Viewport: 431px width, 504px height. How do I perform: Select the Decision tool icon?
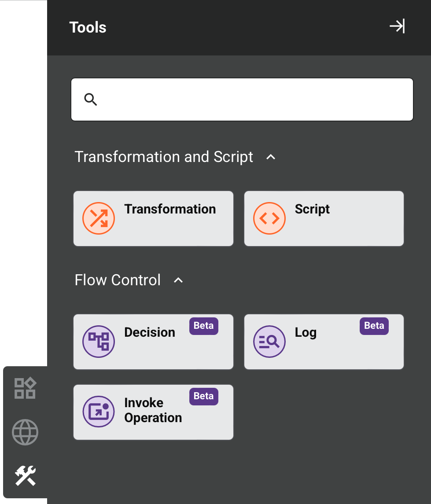click(99, 341)
